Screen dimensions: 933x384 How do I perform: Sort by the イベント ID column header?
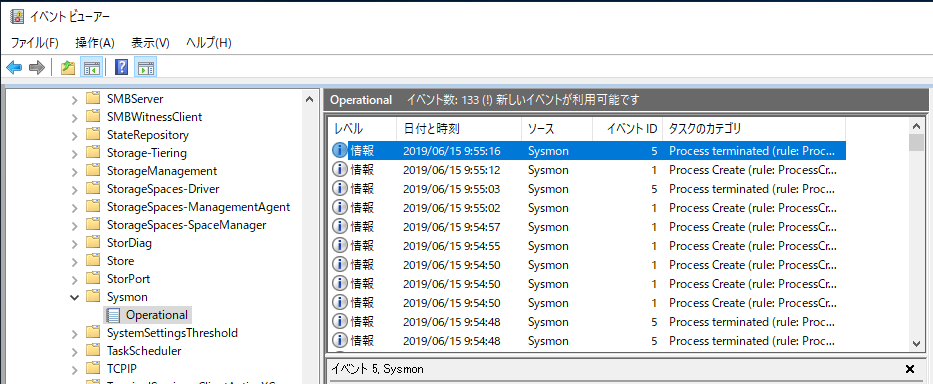(x=627, y=129)
